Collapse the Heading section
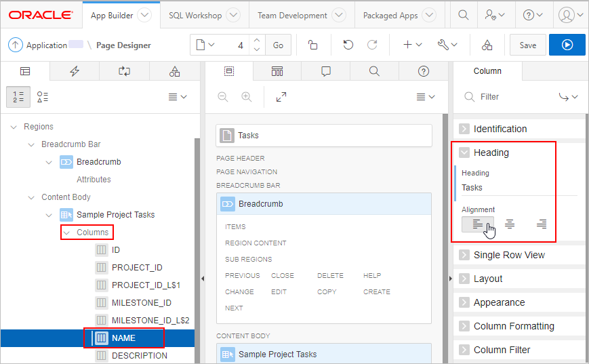Viewport: 589px width, 364px height. [x=464, y=153]
